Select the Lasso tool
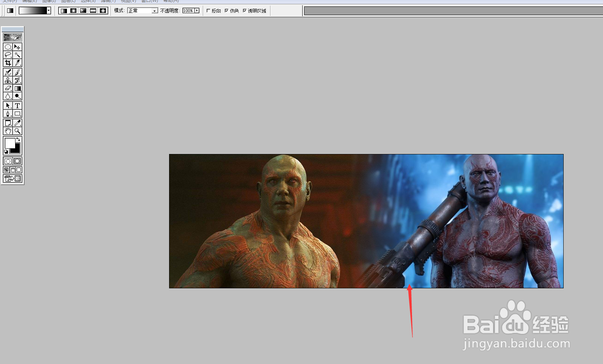The image size is (603, 364). [x=8, y=55]
